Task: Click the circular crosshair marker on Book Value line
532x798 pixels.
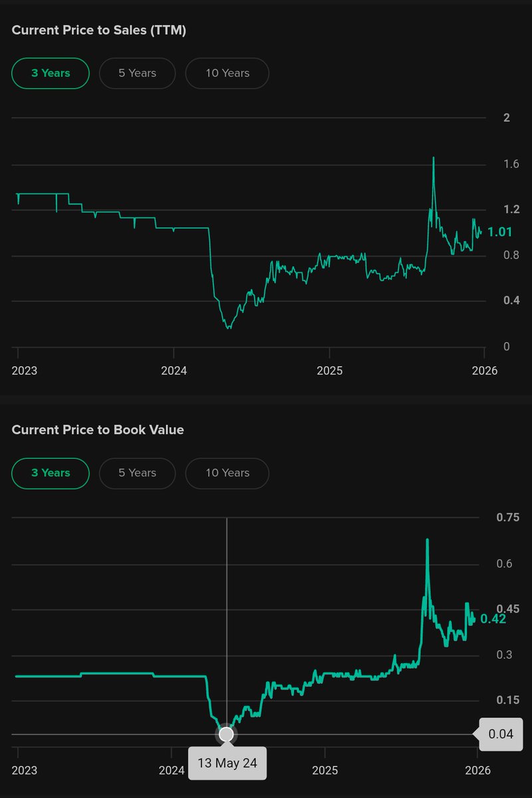Action: [x=227, y=734]
